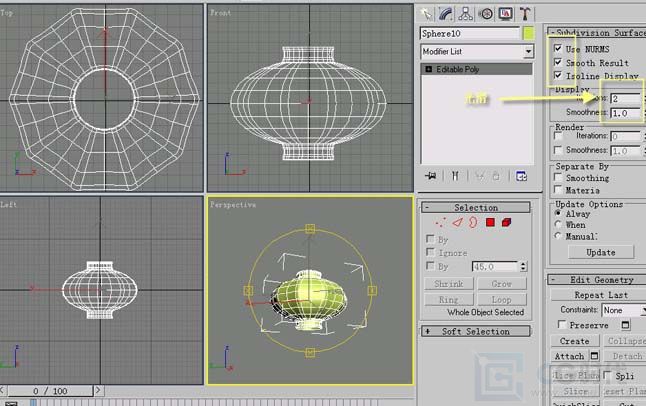Click the Ring button
Screen dimensions: 646x406
pos(449,300)
